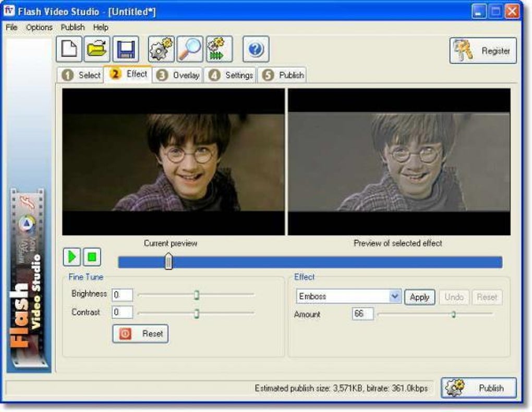Focus the Amount value field
The height and width of the screenshot is (412, 532).
pos(362,314)
